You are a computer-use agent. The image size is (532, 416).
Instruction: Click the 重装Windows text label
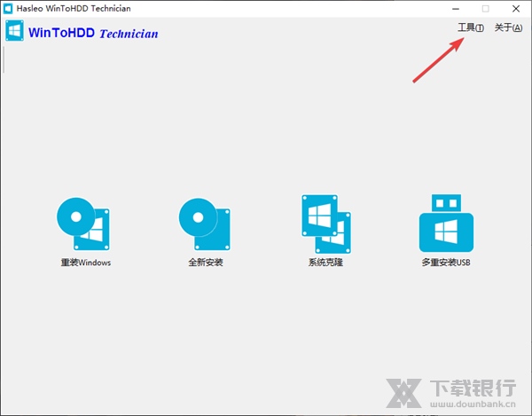pos(86,263)
